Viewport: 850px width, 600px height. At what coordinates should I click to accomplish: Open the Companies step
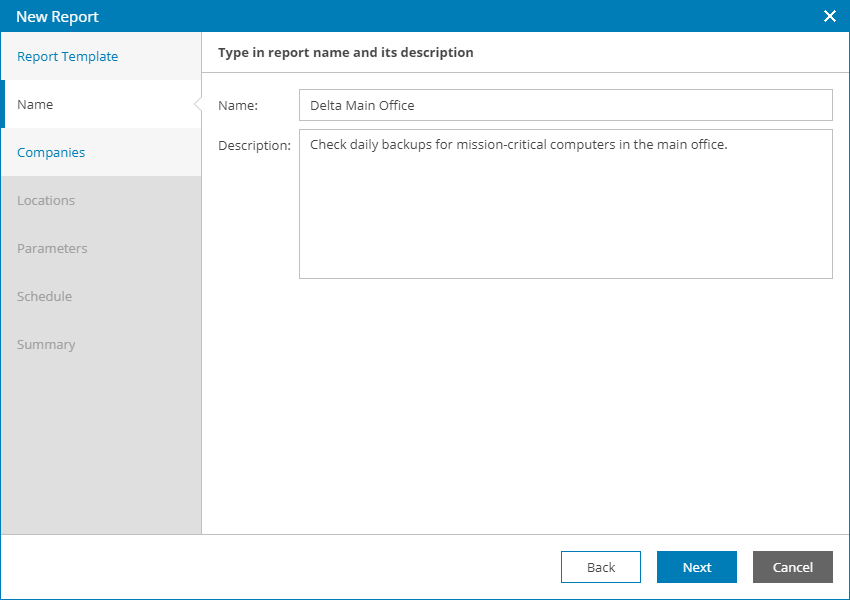[x=51, y=153]
